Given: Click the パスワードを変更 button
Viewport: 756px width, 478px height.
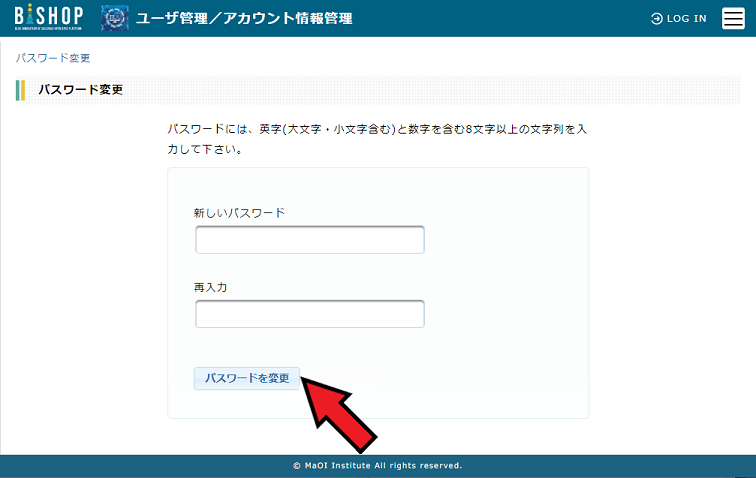Looking at the screenshot, I should [x=247, y=378].
